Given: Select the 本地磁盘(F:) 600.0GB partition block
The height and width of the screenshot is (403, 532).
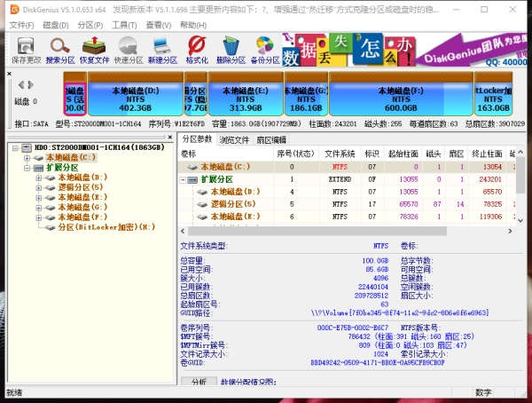Looking at the screenshot, I should (x=401, y=94).
